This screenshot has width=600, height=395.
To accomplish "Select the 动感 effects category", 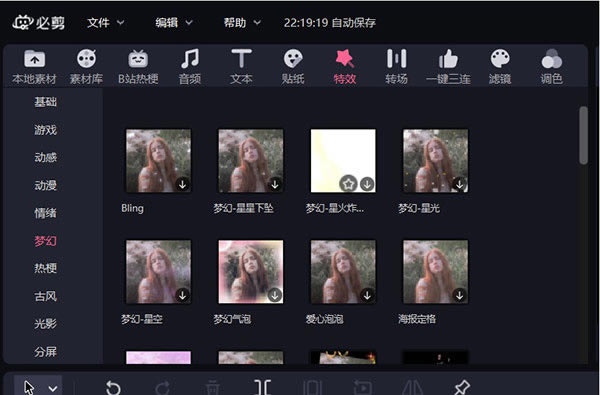I will coord(46,157).
